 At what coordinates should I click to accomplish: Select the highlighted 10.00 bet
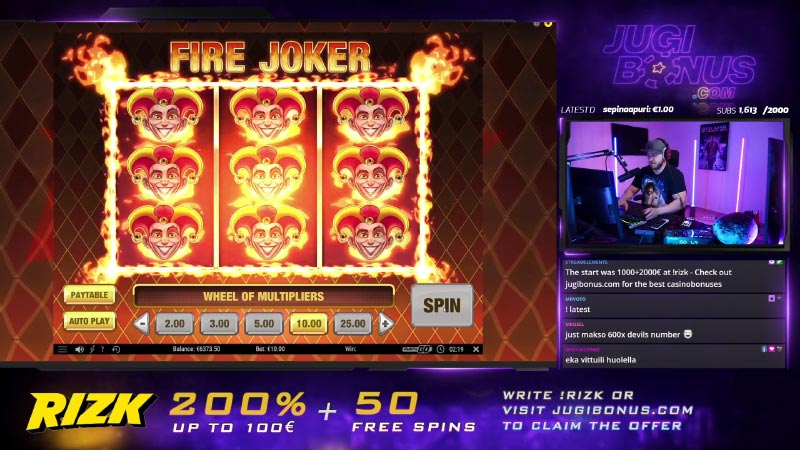[x=308, y=323]
